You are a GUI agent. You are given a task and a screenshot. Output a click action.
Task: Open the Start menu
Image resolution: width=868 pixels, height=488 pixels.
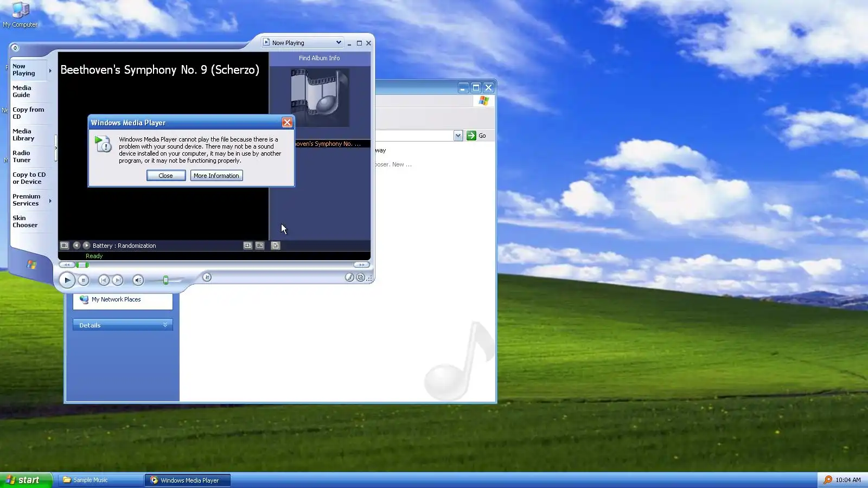(x=26, y=480)
